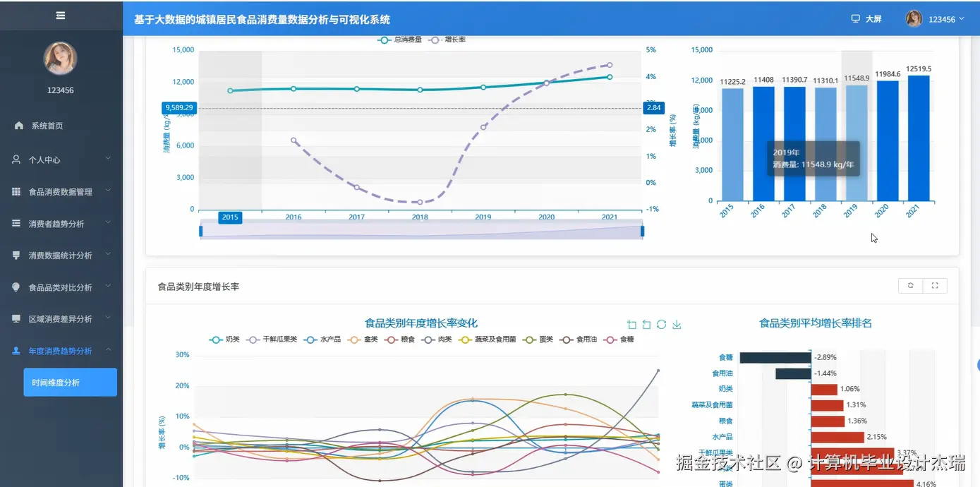Click the 水产品 2.15% ranking bar
The width and height of the screenshot is (980, 487).
coord(838,438)
